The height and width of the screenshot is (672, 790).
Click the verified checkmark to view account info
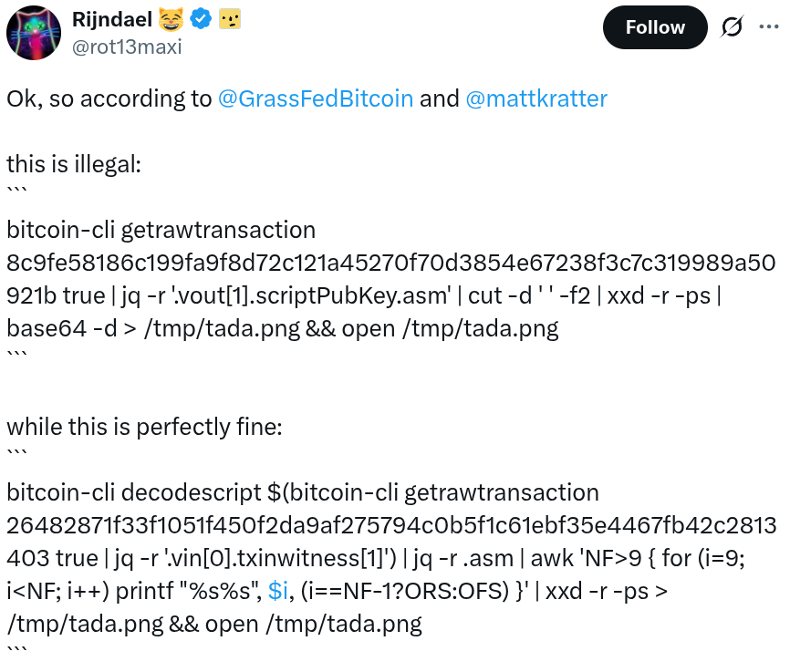click(203, 19)
